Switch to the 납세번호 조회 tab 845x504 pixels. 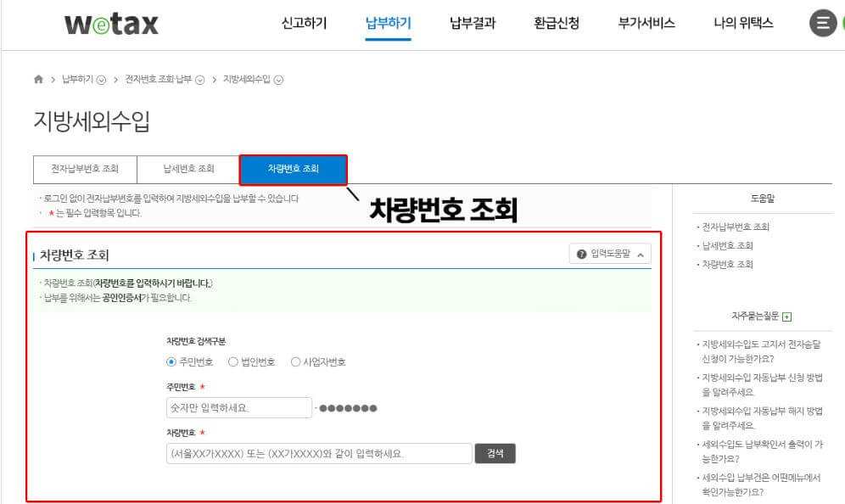click(187, 169)
